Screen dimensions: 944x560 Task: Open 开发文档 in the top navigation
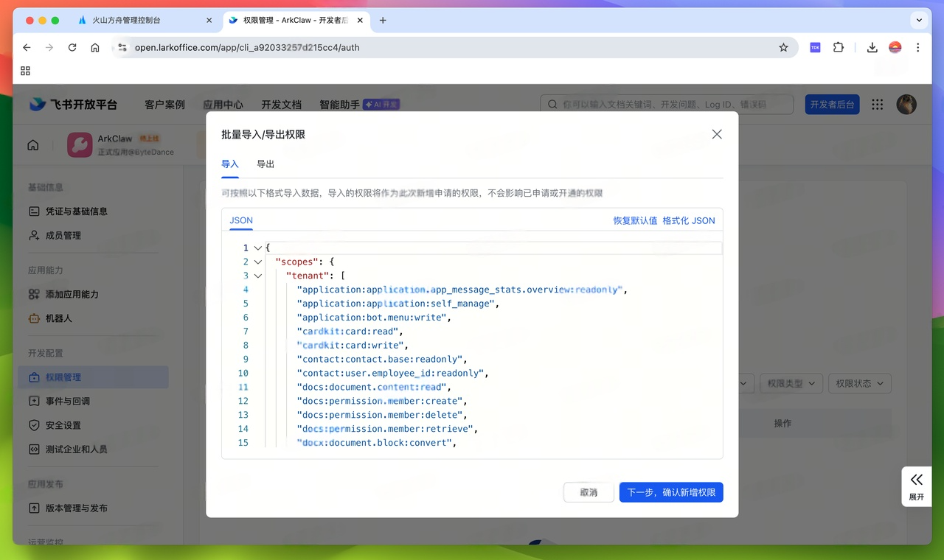click(281, 104)
